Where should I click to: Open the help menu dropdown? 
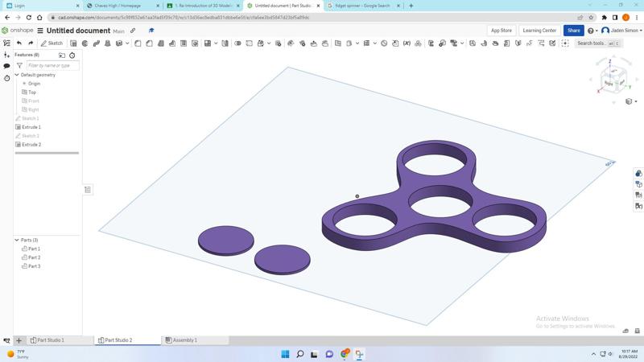(x=592, y=31)
